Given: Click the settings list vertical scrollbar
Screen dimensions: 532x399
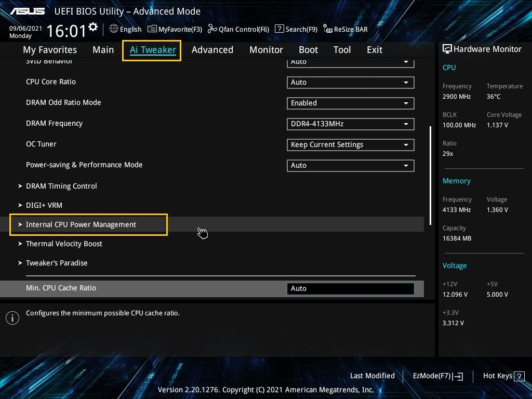Looking at the screenshot, I should 430,176.
